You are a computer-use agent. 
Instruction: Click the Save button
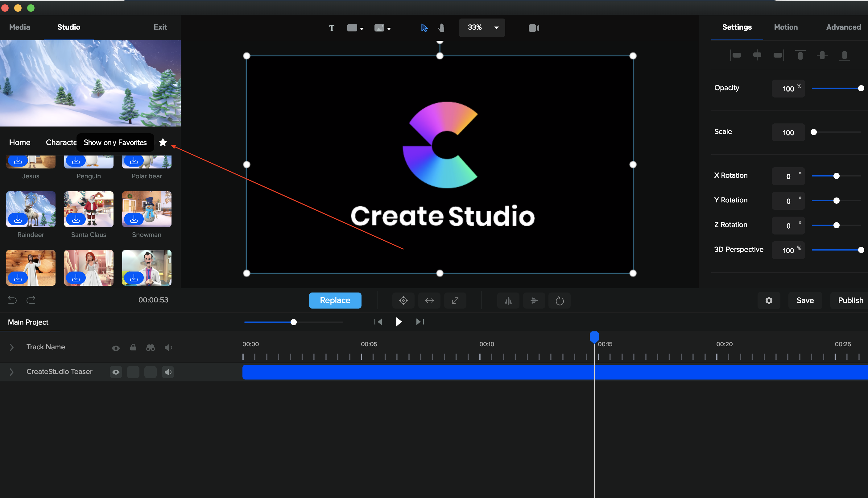[805, 300]
